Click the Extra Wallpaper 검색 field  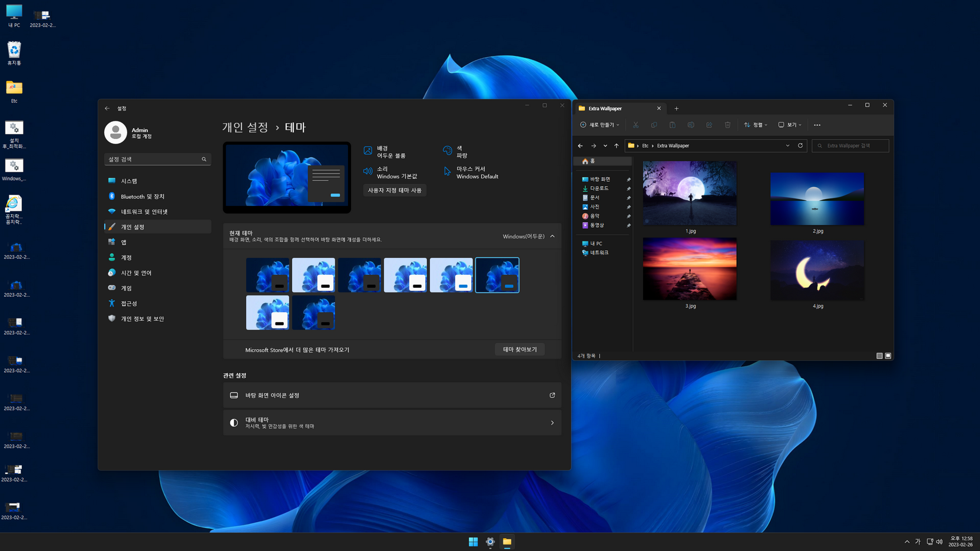click(850, 145)
